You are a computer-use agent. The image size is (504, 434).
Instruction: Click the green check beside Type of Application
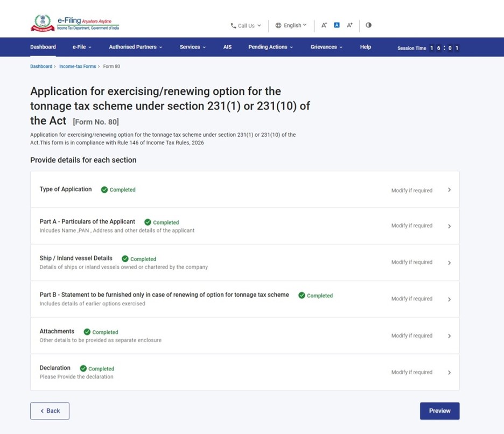click(x=104, y=190)
